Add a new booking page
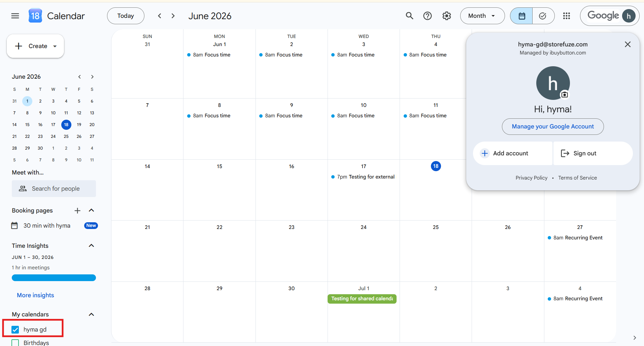 tap(77, 210)
